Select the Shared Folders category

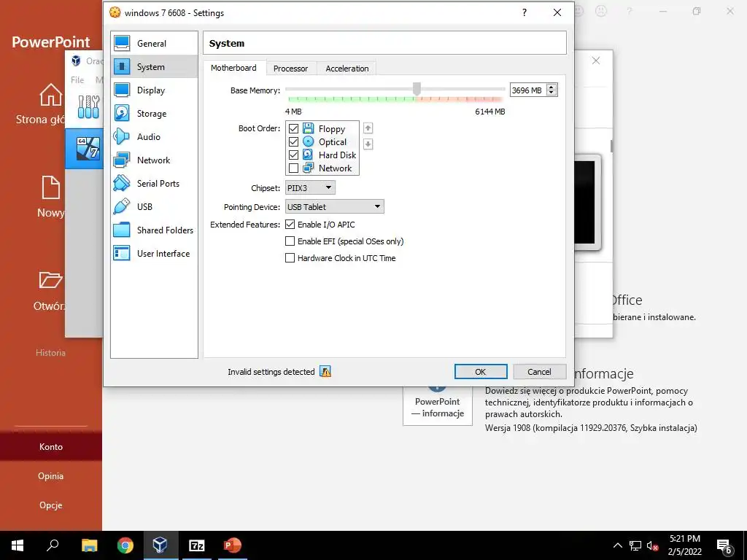point(154,230)
